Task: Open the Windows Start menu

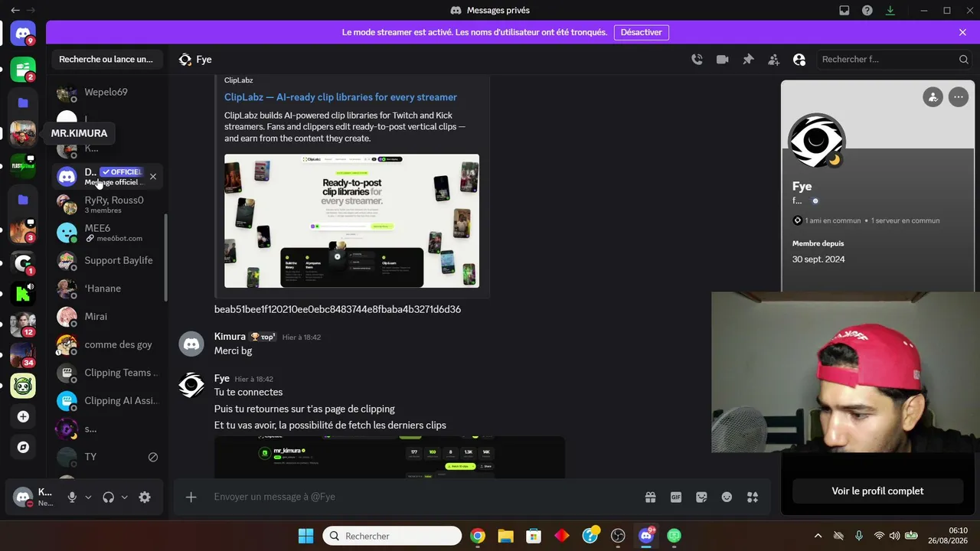Action: tap(305, 536)
